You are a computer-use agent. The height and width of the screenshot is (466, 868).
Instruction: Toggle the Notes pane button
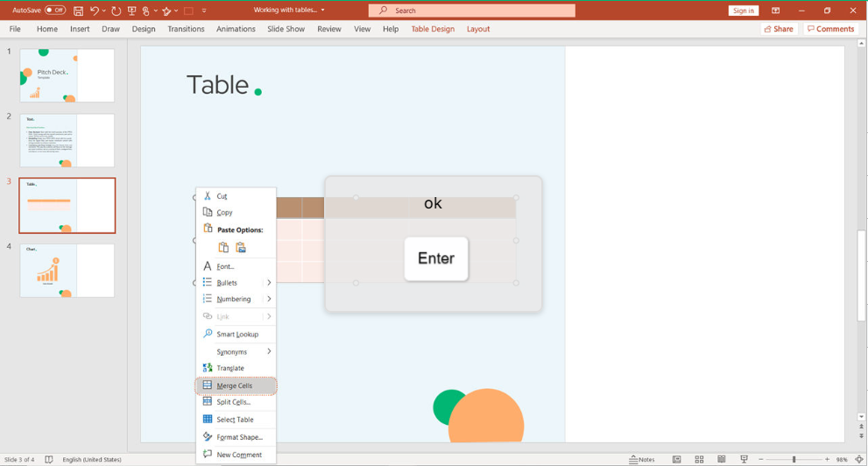click(642, 459)
